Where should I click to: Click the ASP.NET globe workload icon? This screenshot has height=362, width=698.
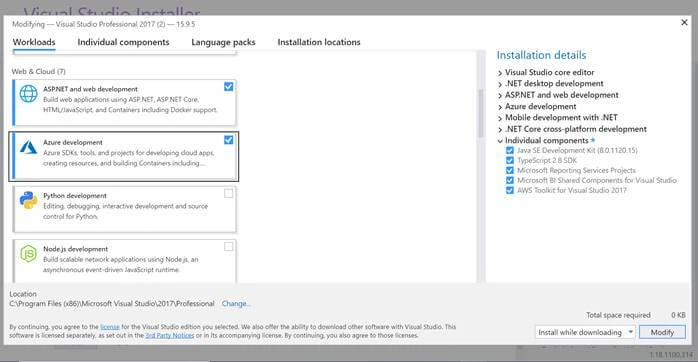28,94
